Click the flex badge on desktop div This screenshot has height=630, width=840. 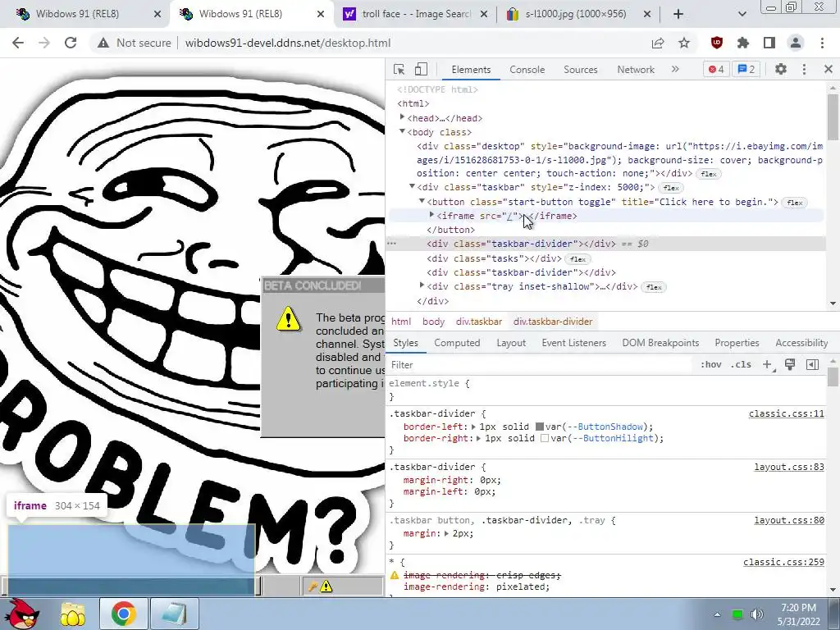coord(709,174)
